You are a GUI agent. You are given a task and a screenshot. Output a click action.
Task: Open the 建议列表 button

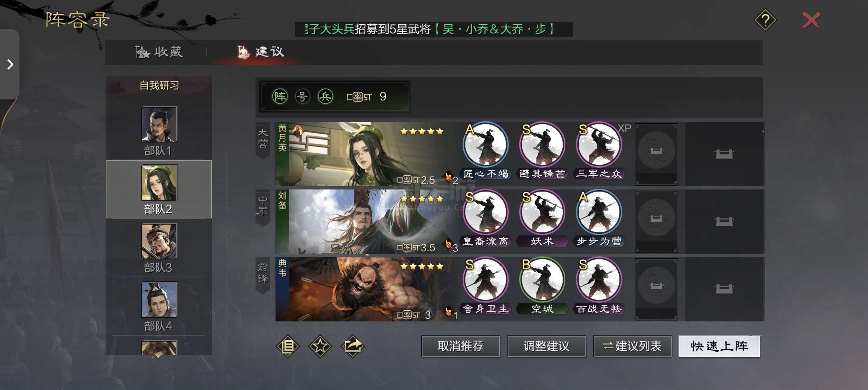(x=632, y=346)
